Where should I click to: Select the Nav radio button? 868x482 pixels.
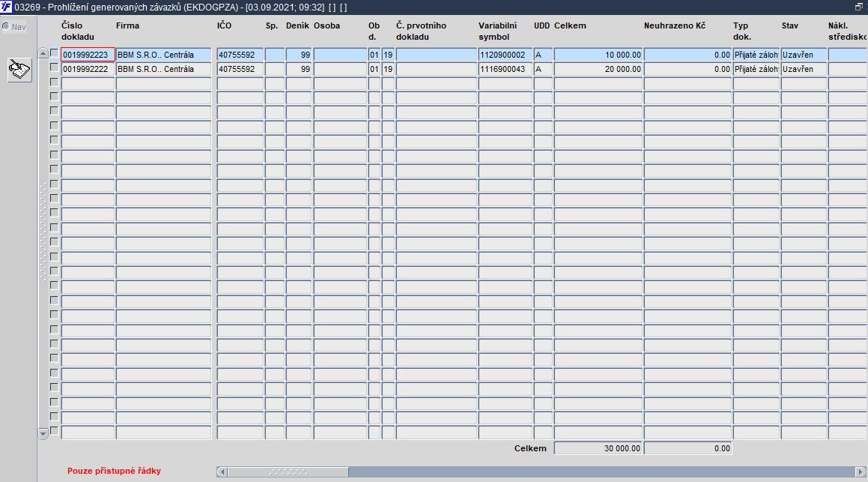5,26
